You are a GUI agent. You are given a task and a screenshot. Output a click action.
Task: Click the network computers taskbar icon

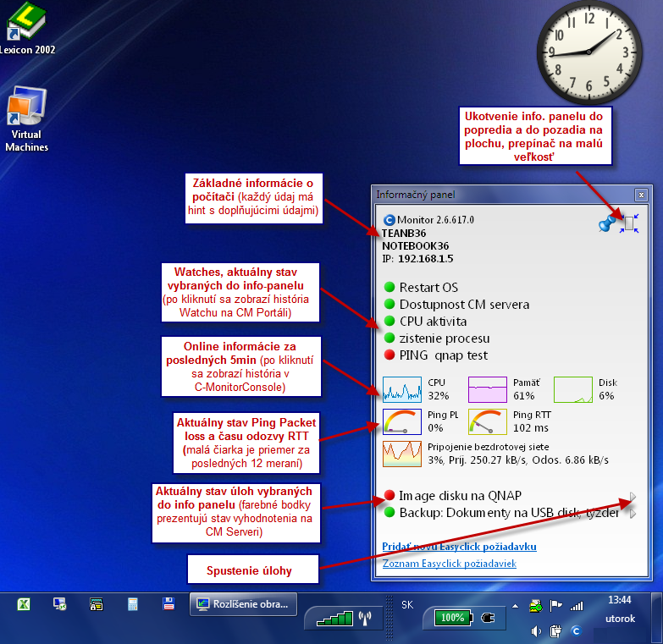point(59,604)
